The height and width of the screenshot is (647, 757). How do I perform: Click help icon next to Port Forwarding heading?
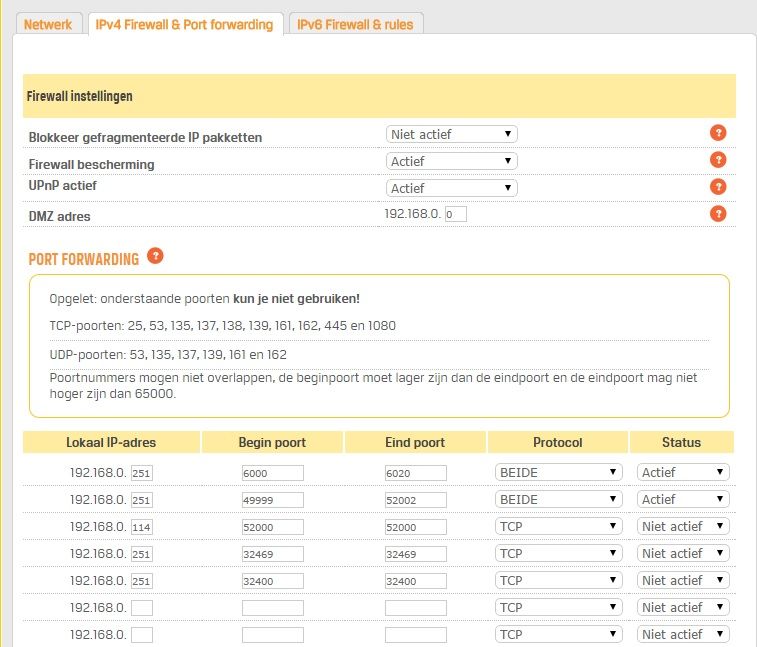155,256
